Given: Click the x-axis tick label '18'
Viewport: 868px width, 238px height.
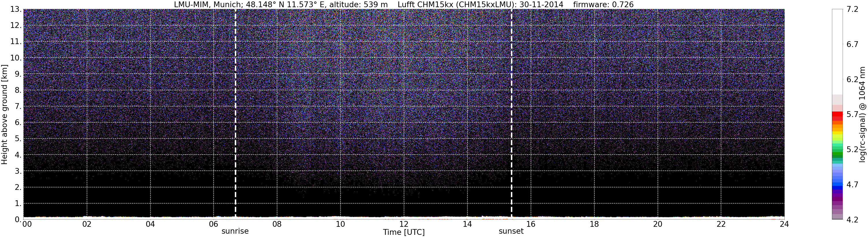Looking at the screenshot, I should (594, 224).
